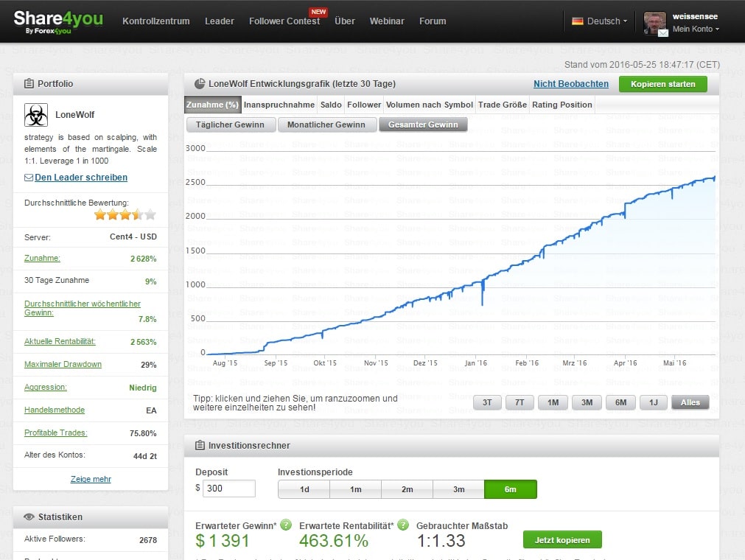Click LoneWolf biohazard avatar icon
Screen dimensions: 745x560
coord(36,114)
